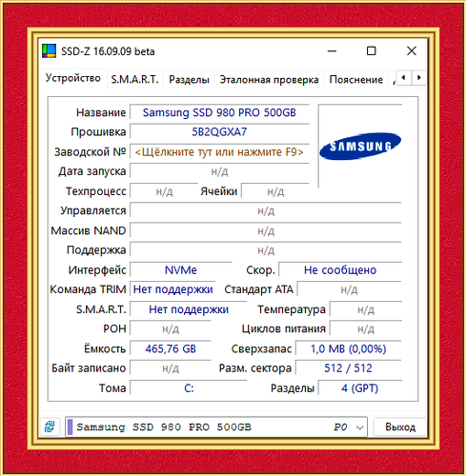Click the firmware value 5B2QGXA7
This screenshot has width=466, height=476.
click(219, 131)
